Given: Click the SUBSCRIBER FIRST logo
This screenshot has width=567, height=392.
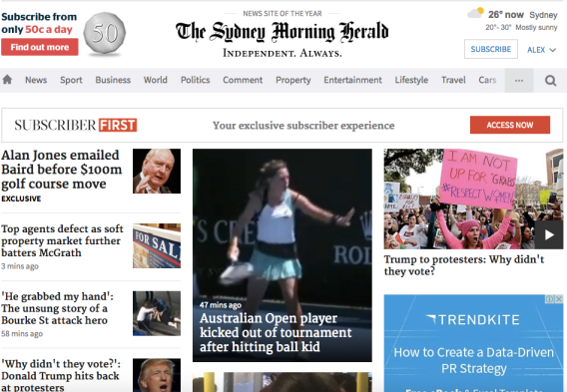Looking at the screenshot, I should coord(76,125).
